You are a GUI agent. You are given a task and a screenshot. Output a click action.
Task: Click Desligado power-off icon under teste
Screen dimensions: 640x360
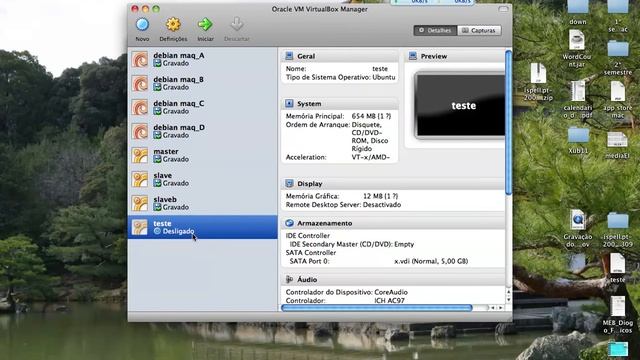pos(157,231)
